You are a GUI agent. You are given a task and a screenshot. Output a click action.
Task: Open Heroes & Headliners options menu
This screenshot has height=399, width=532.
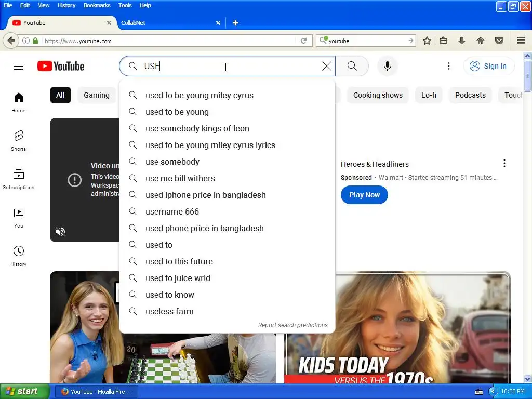[x=504, y=164]
